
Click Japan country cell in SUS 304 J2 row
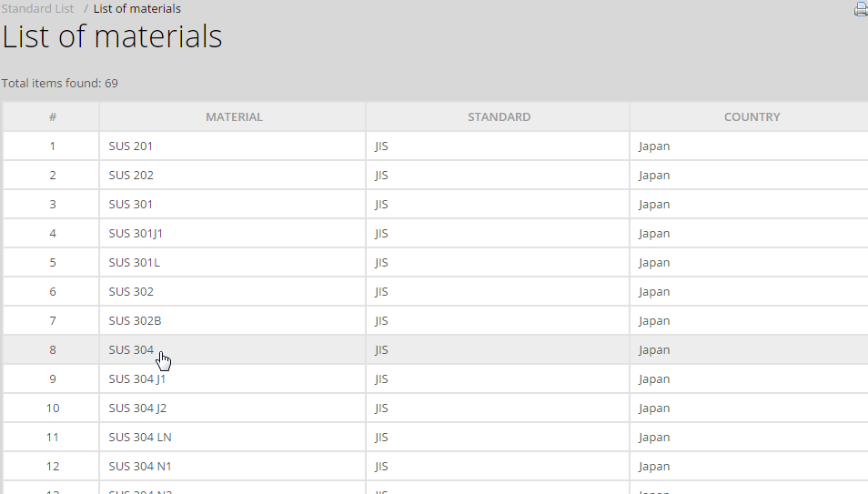tap(654, 408)
